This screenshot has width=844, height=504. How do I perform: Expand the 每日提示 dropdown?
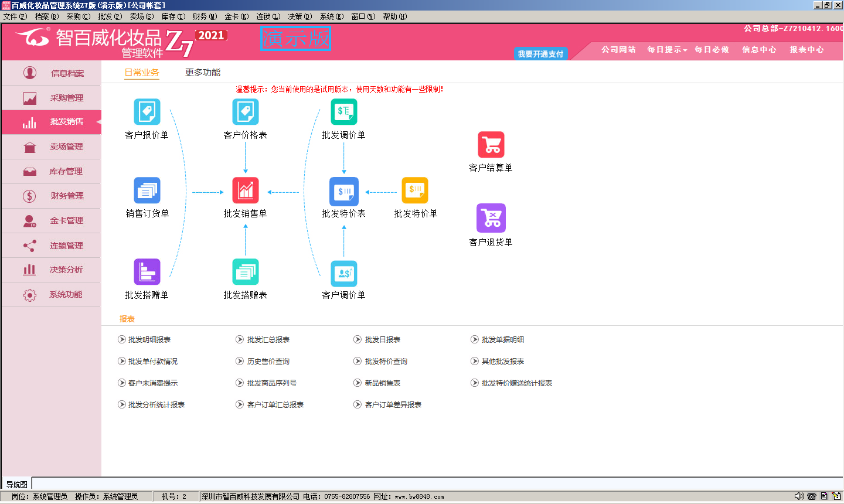pos(667,50)
